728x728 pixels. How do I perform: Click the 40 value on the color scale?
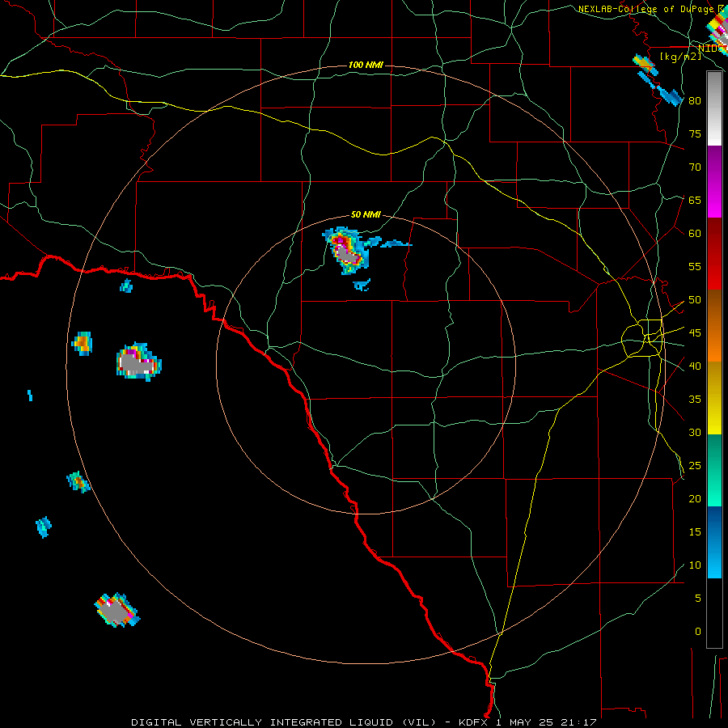[695, 366]
